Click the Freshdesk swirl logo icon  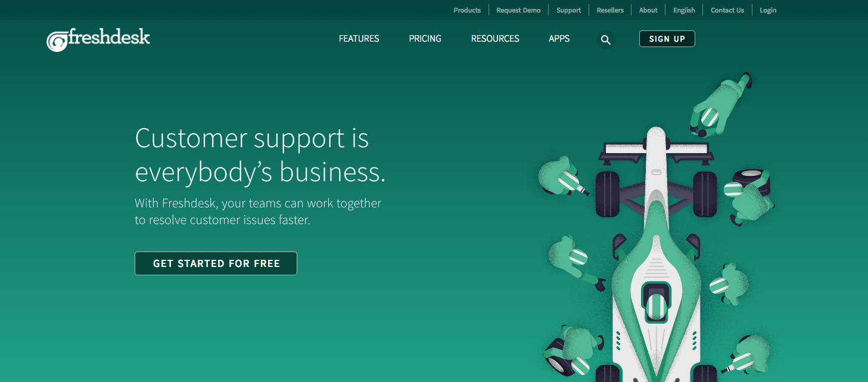click(x=57, y=41)
